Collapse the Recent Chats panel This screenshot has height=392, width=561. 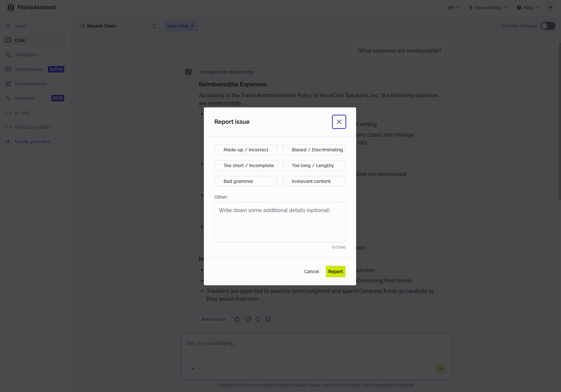(154, 26)
